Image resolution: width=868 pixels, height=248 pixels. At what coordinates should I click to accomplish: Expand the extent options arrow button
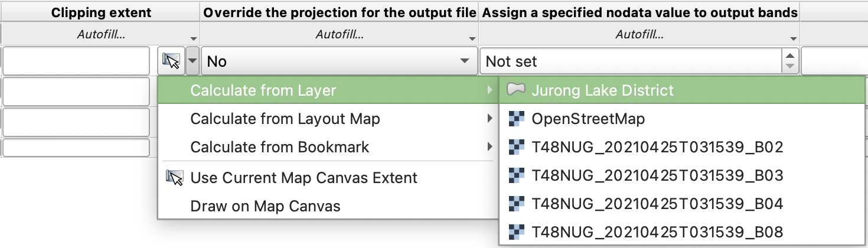pyautogui.click(x=192, y=61)
